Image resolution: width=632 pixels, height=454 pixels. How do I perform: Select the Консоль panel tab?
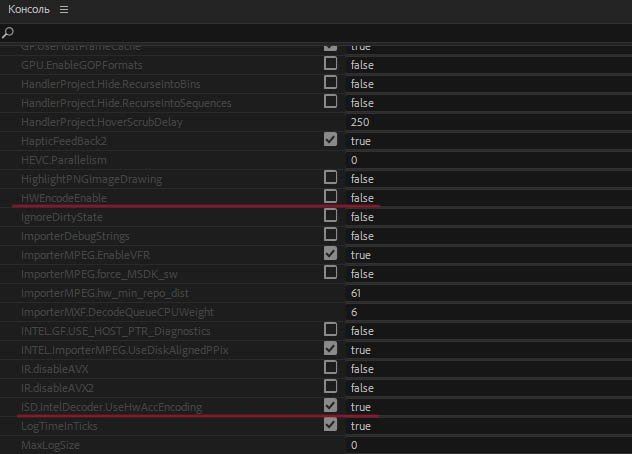29,9
